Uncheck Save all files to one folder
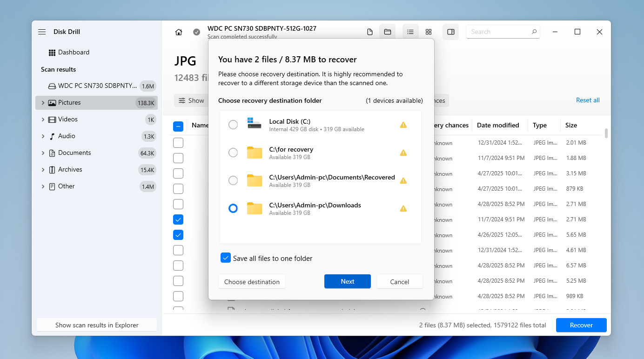 pos(226,258)
